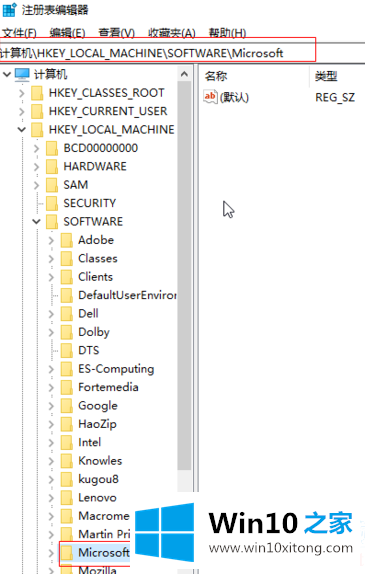Click the DTS folder icon
Viewport: 365px width, 574px height.
[67, 350]
